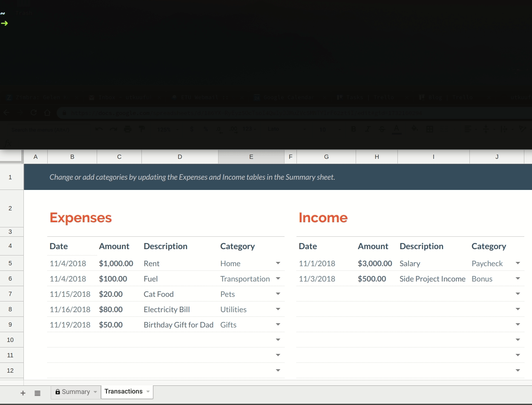The width and height of the screenshot is (532, 405).
Task: Add a new sheet with plus icon
Action: click(23, 393)
